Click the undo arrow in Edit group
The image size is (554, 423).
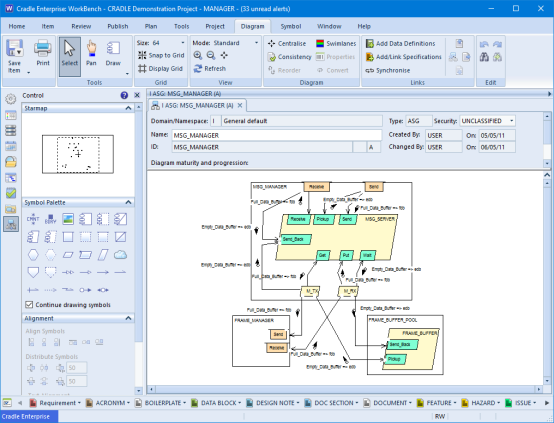pyautogui.click(x=484, y=44)
